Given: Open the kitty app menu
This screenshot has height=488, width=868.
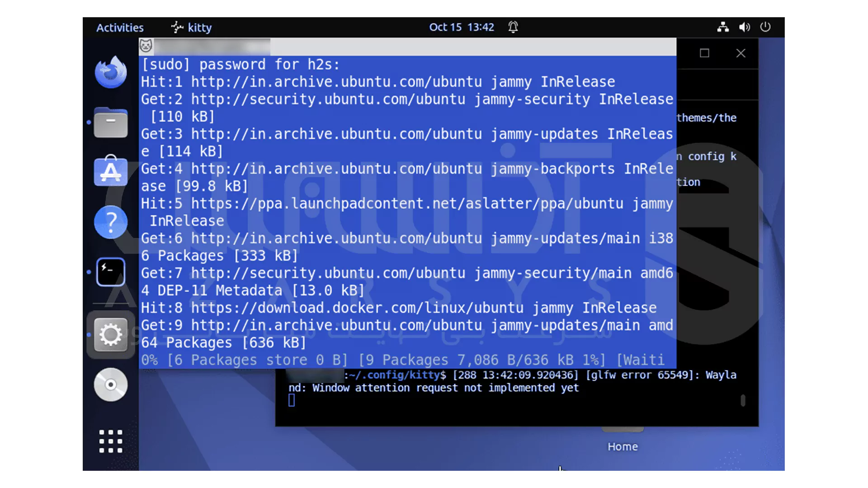Looking at the screenshot, I should click(191, 28).
